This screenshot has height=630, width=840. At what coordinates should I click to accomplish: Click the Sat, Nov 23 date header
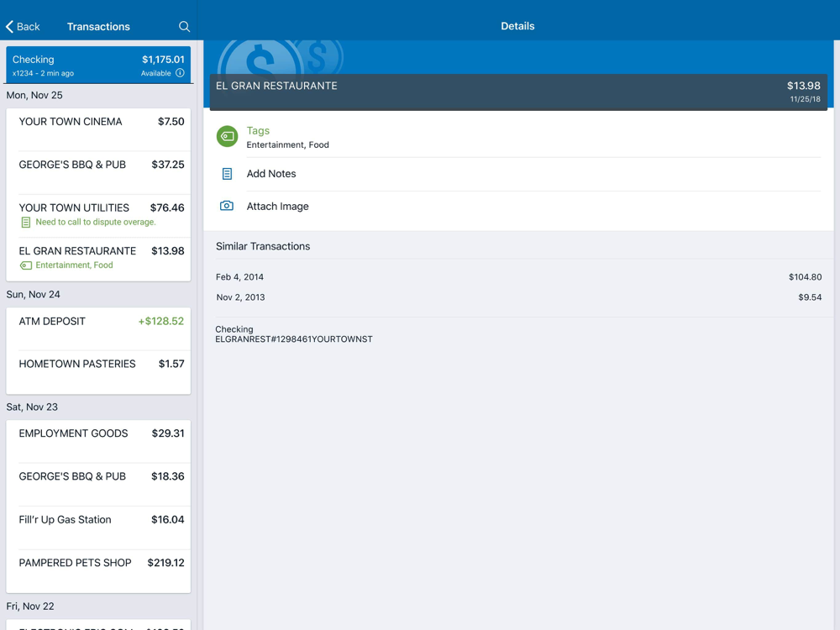pos(32,407)
